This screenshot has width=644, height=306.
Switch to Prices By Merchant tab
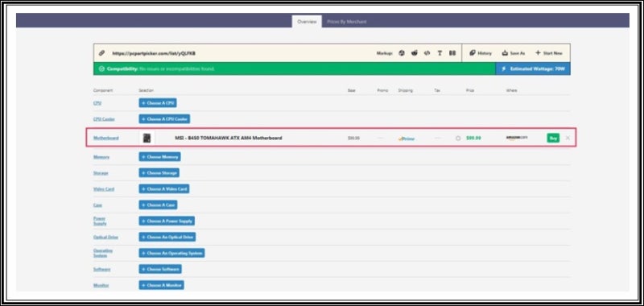click(347, 22)
